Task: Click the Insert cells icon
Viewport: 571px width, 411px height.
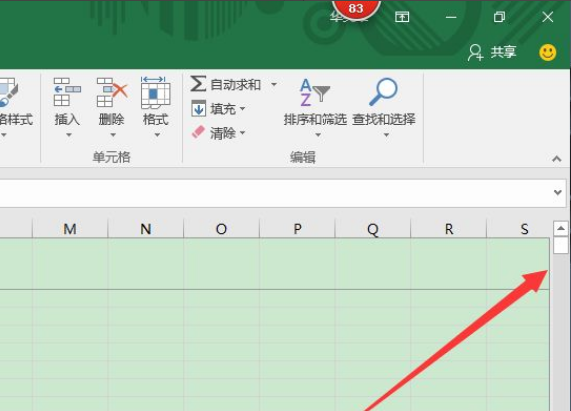Action: (67, 92)
